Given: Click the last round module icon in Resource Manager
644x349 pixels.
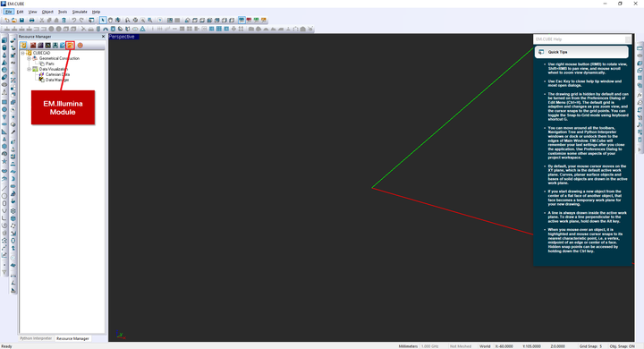Looking at the screenshot, I should click(x=80, y=46).
